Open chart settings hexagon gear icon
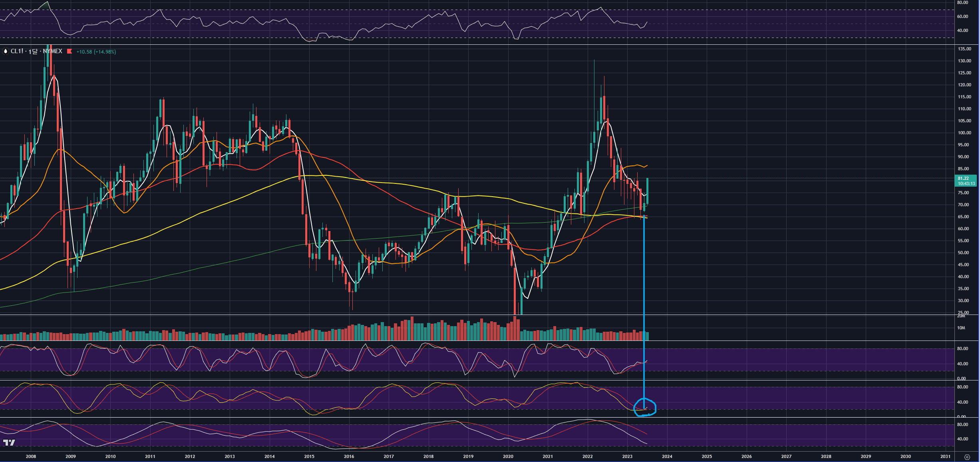Image resolution: width=980 pixels, height=462 pixels. [967, 457]
